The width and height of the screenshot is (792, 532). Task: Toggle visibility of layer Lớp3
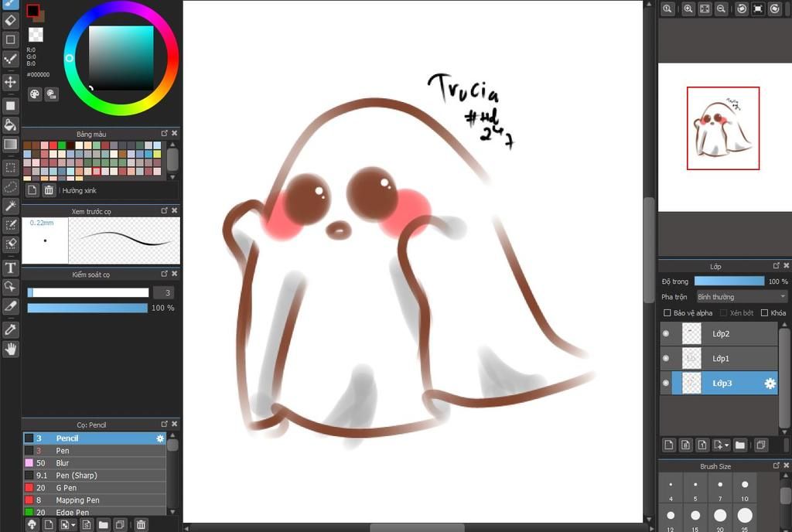click(666, 383)
